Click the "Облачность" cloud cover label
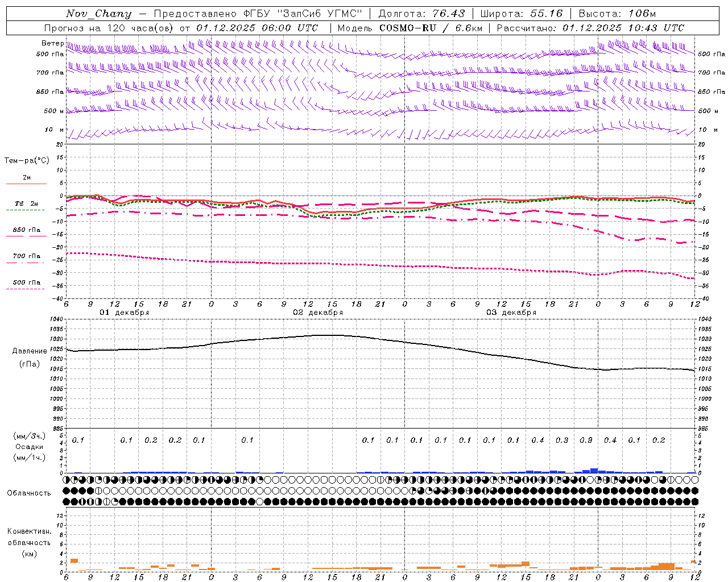This screenshot has height=582, width=728. pyautogui.click(x=29, y=493)
